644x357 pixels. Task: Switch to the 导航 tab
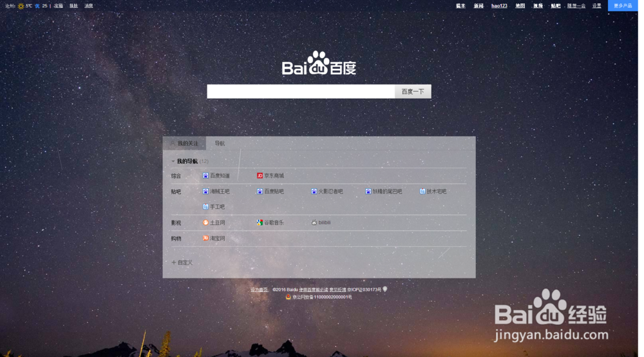click(220, 143)
